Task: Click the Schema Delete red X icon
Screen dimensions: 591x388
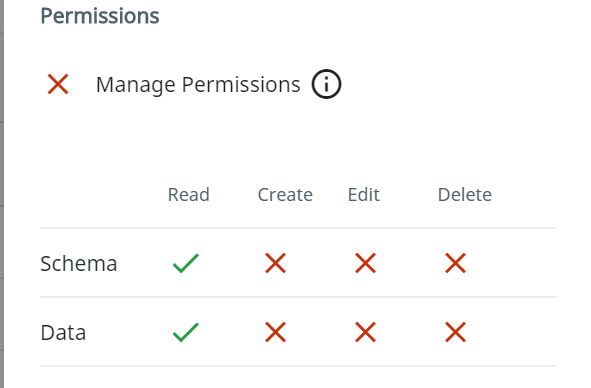Action: (455, 263)
